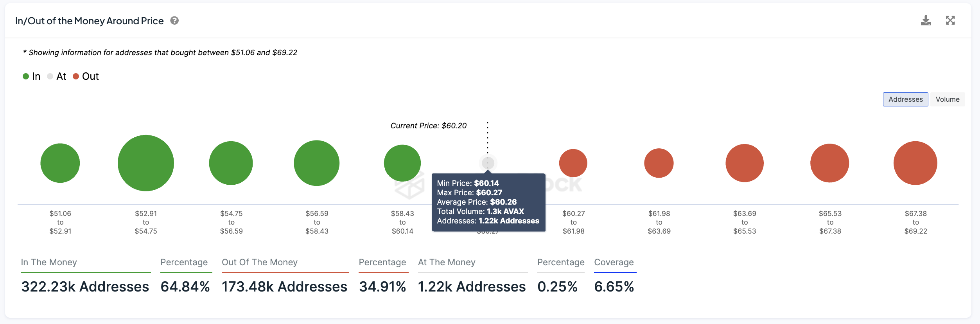Click the red $65.53 to $67.38 bubble

click(x=830, y=163)
